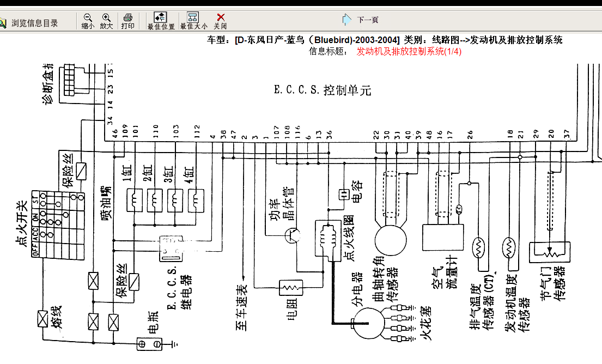
Task: Select the red title 发动机及排放控制系统(1/4)
Action: (x=409, y=51)
